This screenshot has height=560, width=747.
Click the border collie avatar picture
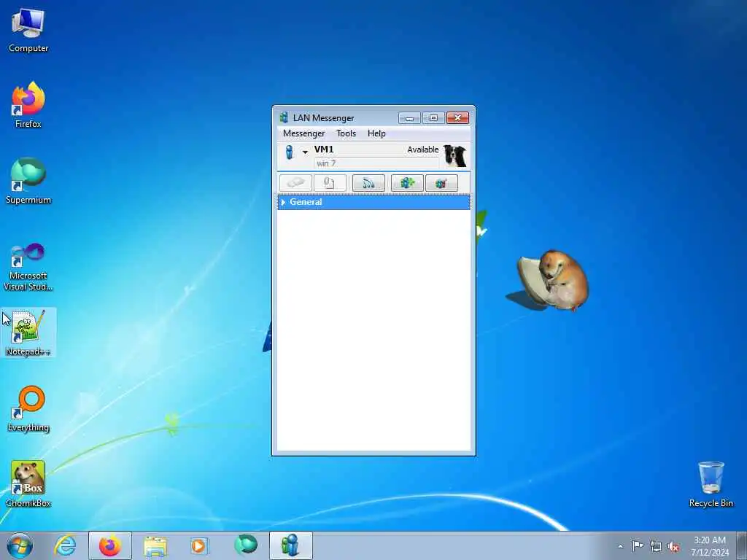(x=455, y=156)
